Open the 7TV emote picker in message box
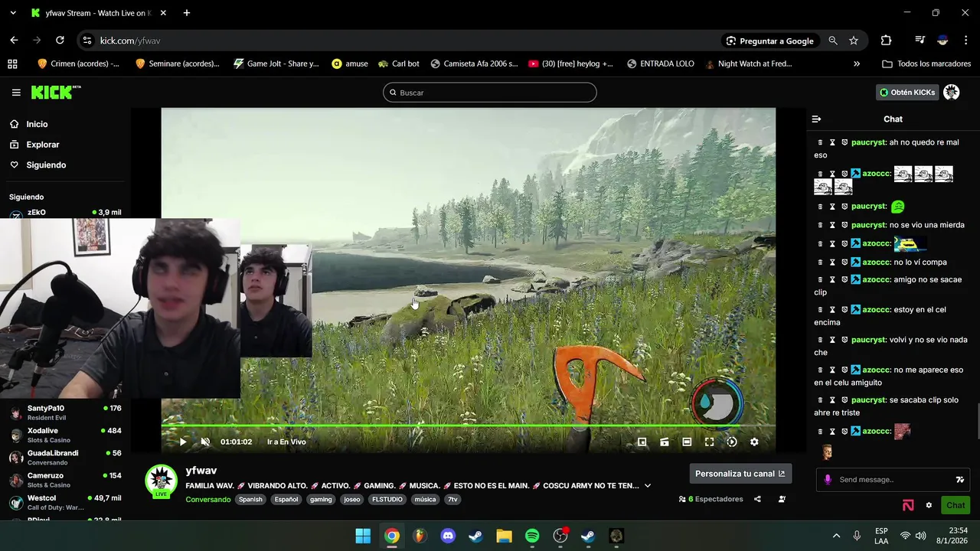This screenshot has height=551, width=980. tap(959, 480)
